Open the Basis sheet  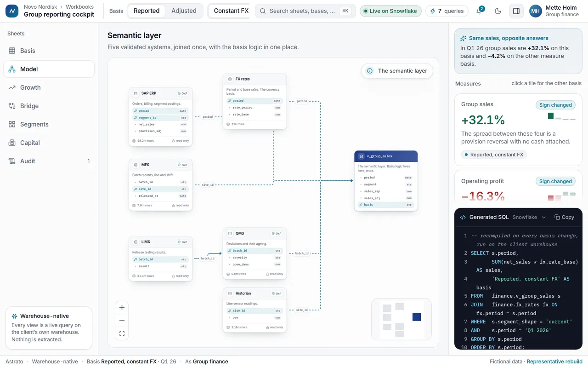click(x=49, y=51)
